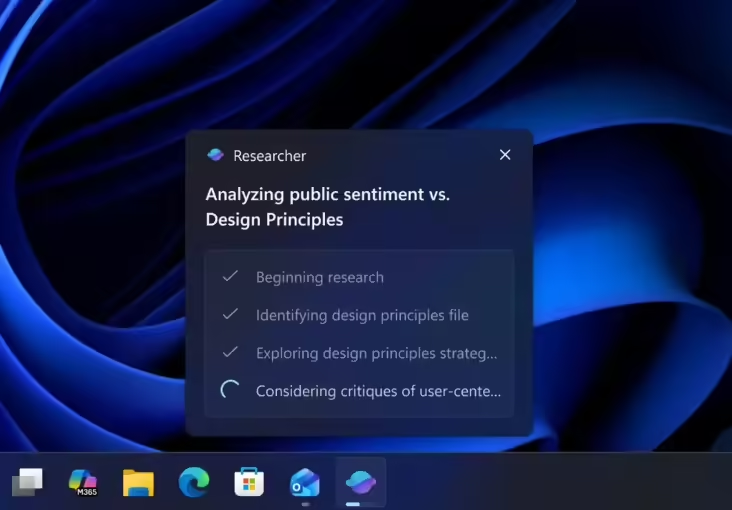Click 'Exploring design principles strateg...' step
This screenshot has height=510, width=732.
pyautogui.click(x=377, y=353)
